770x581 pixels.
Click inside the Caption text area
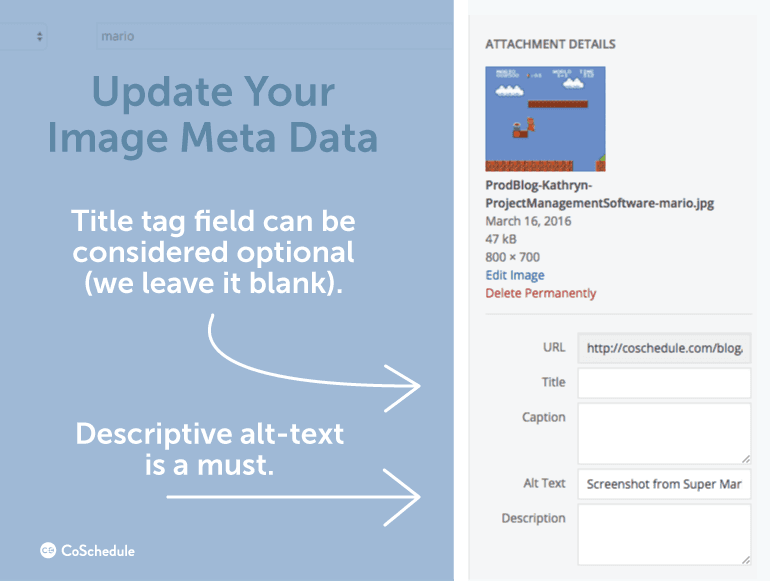(x=664, y=432)
